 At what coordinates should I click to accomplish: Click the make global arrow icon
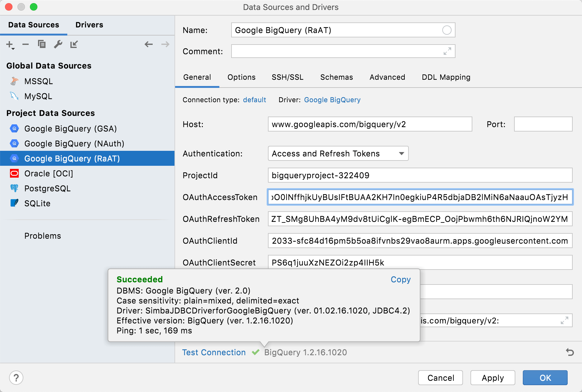pos(74,45)
